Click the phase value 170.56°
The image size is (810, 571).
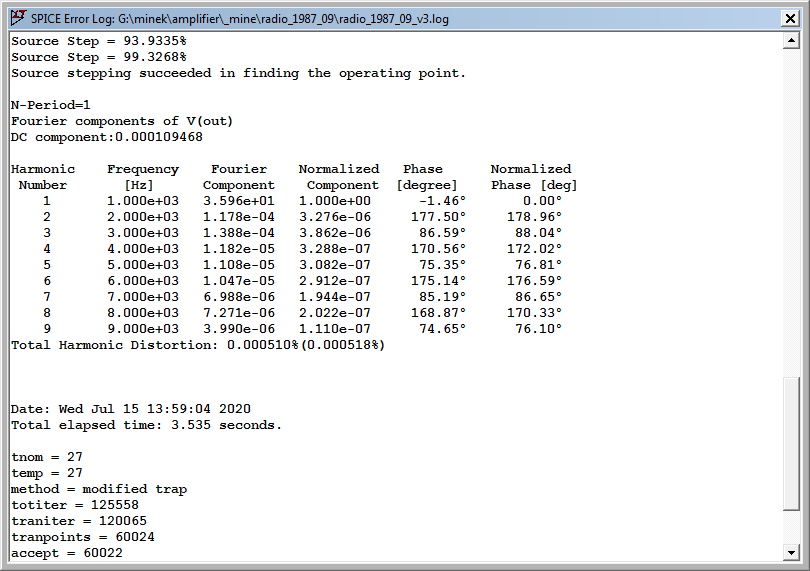tap(438, 250)
